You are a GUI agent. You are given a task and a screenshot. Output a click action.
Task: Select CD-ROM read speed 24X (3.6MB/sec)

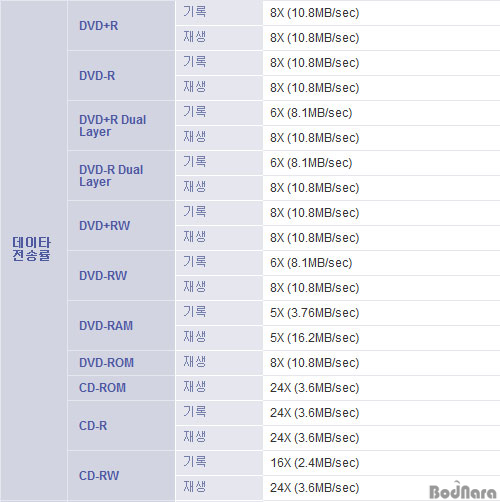[314, 388]
